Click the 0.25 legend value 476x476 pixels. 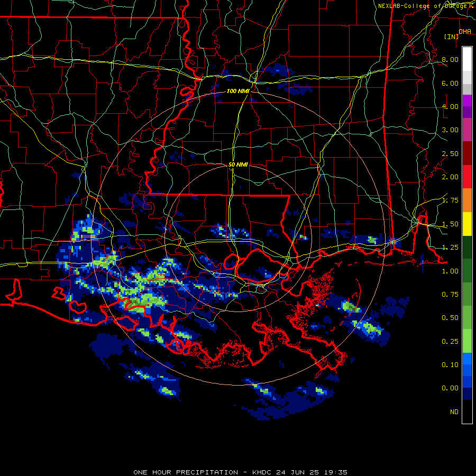click(x=450, y=342)
